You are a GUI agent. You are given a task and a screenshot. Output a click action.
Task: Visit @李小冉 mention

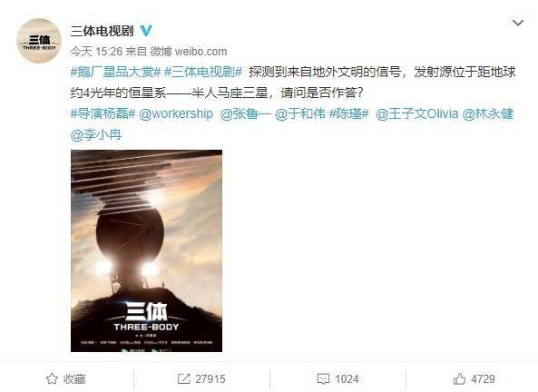pyautogui.click(x=96, y=134)
